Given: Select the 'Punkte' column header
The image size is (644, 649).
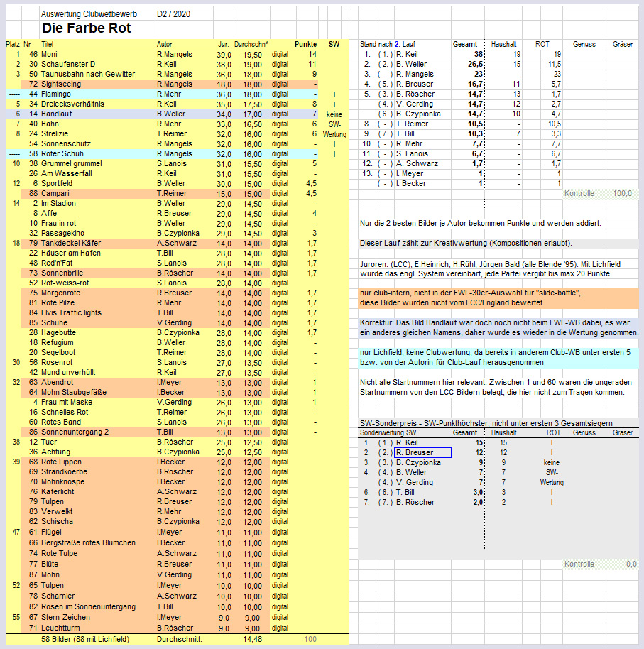Looking at the screenshot, I should click(305, 44).
